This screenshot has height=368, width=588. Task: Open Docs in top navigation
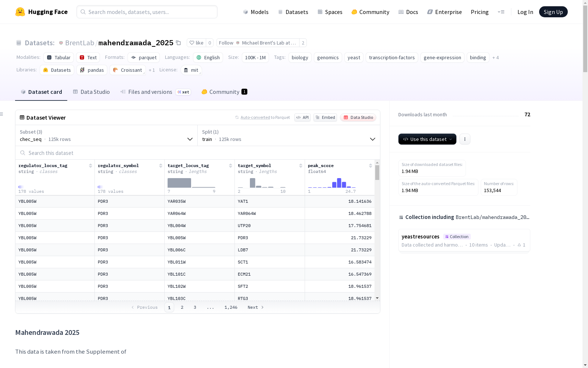pyautogui.click(x=408, y=12)
